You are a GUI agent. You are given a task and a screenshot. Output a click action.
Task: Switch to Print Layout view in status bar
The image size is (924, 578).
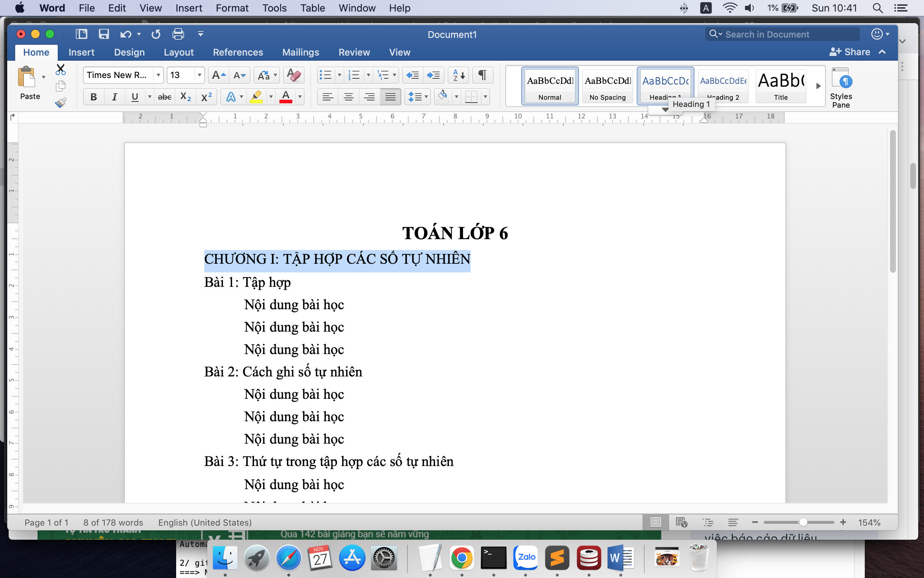pos(655,522)
